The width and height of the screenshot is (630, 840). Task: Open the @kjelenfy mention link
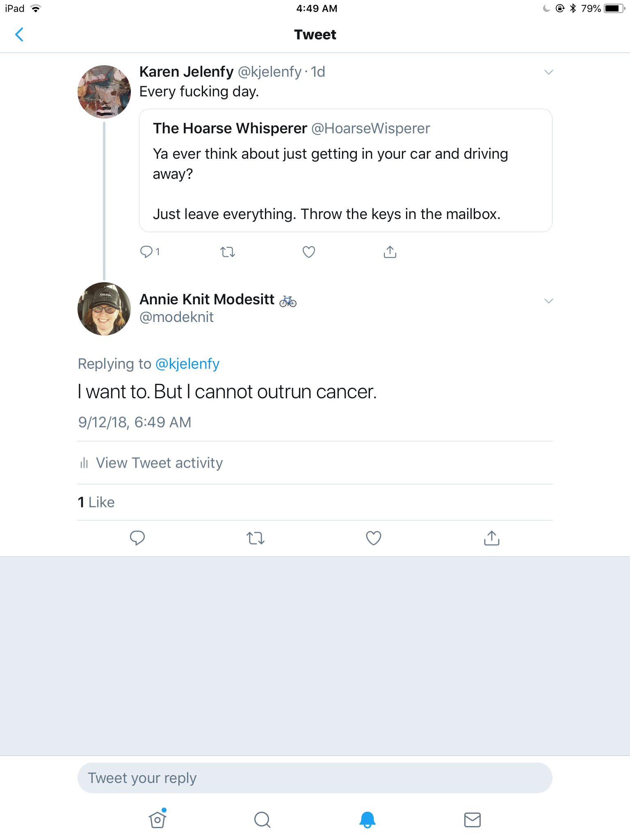[x=187, y=364]
